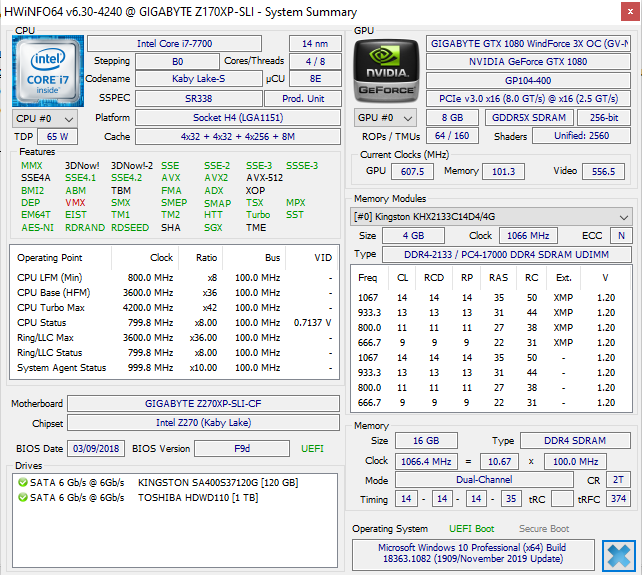
Task: Click the Intel Z270 (Kaby Lake) chipset field
Action: [x=203, y=423]
